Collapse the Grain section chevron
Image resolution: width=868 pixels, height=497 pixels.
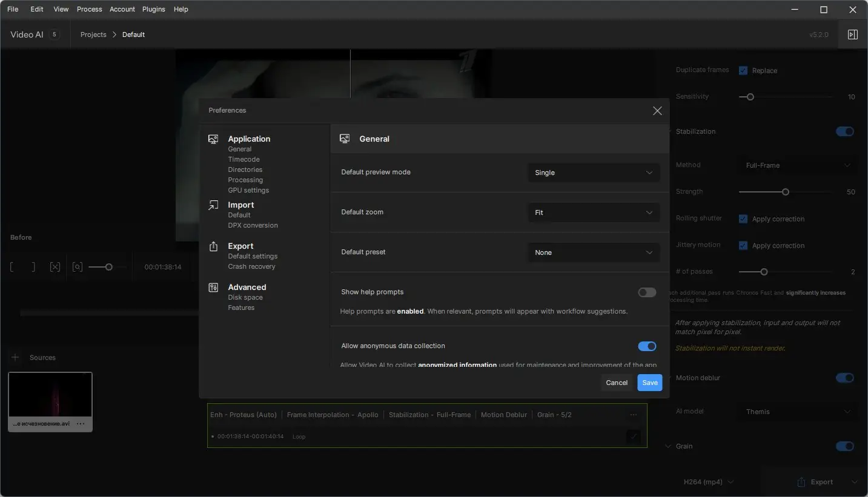669,446
